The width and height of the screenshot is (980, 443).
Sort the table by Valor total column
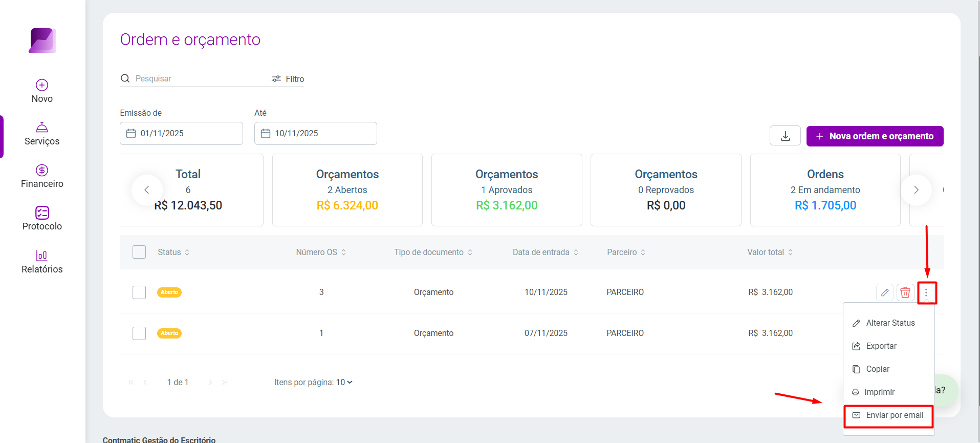pos(770,252)
